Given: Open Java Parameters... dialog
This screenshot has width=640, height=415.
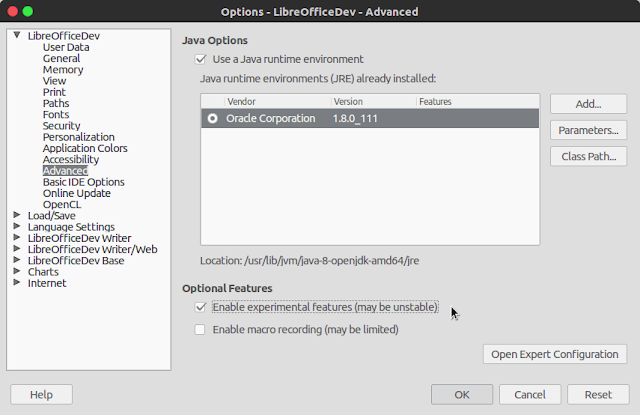Looking at the screenshot, I should click(x=588, y=130).
